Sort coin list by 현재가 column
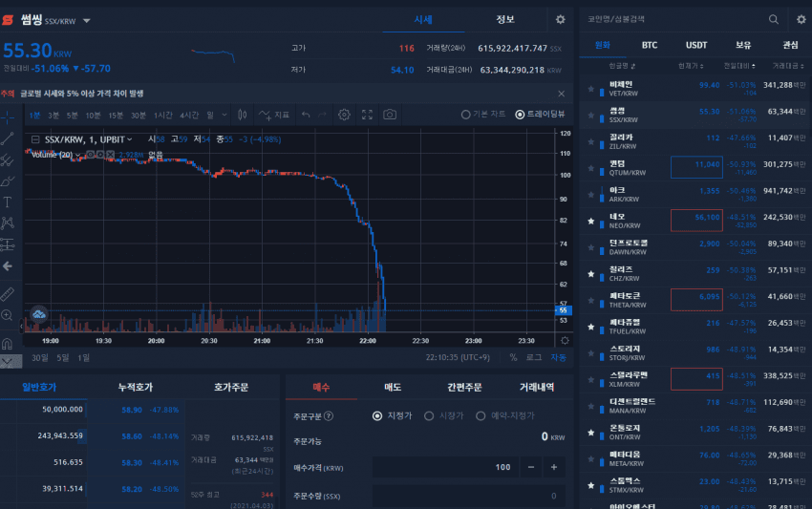 [691, 66]
